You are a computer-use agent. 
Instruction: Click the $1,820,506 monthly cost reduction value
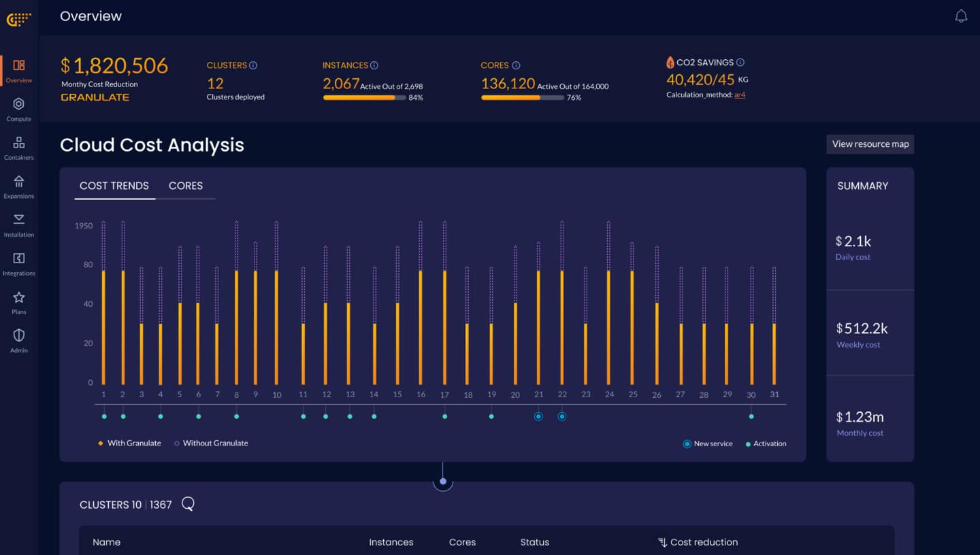pos(114,66)
